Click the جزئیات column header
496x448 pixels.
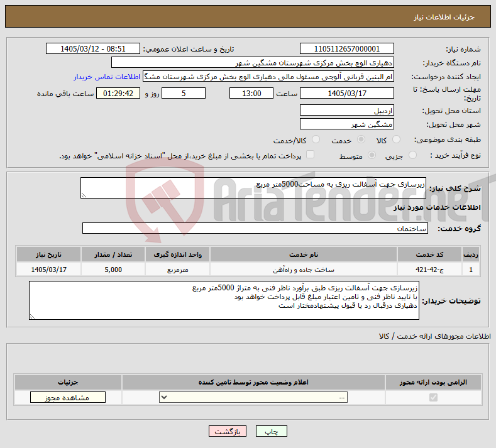68,382
